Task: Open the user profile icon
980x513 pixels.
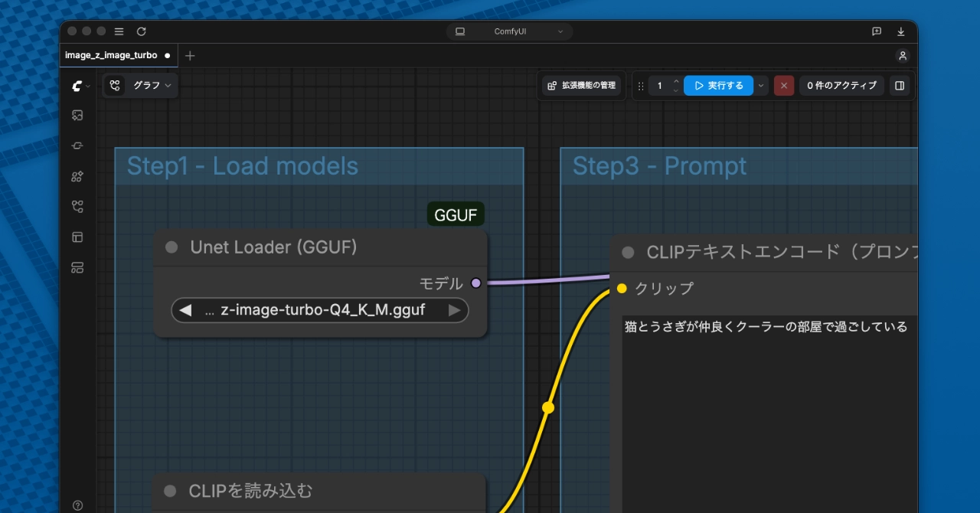Action: (x=903, y=56)
